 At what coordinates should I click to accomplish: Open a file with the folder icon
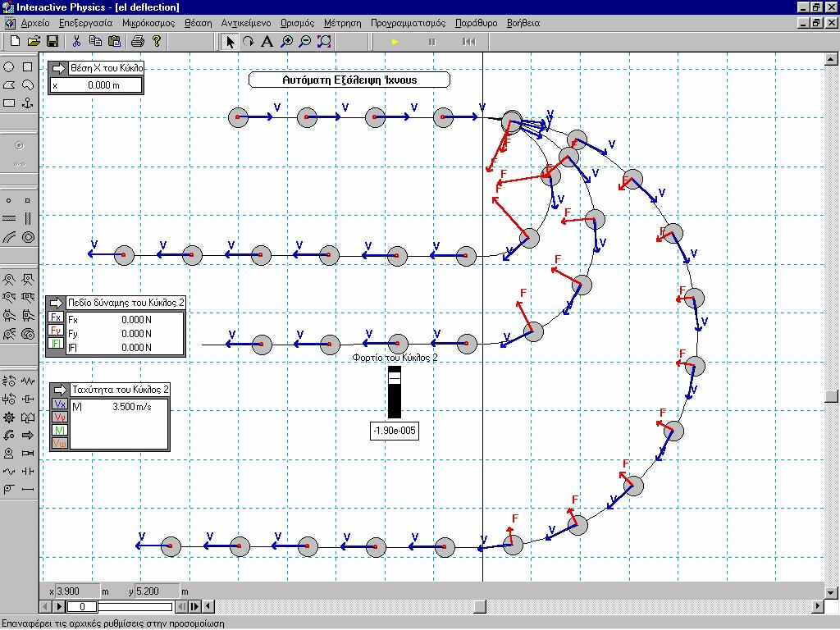coord(33,41)
